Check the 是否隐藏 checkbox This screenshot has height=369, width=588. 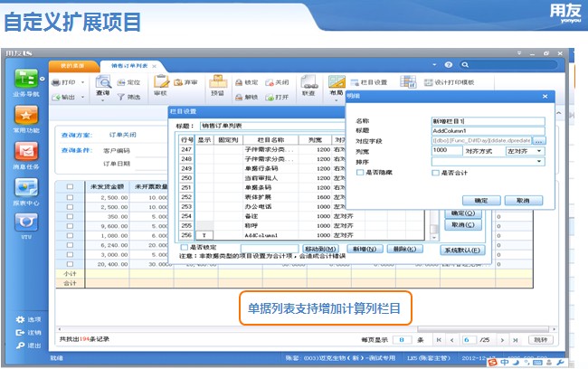(x=360, y=172)
